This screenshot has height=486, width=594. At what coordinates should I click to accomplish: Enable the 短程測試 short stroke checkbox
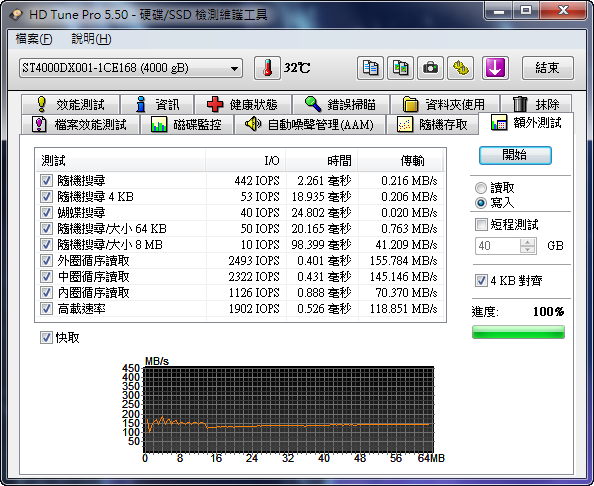tap(481, 224)
